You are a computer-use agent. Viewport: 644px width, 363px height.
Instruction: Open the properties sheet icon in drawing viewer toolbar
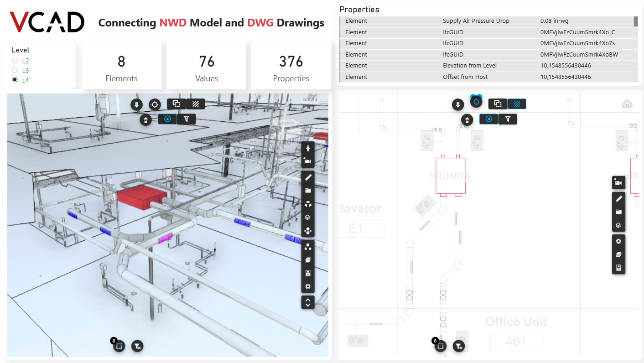coord(618,268)
